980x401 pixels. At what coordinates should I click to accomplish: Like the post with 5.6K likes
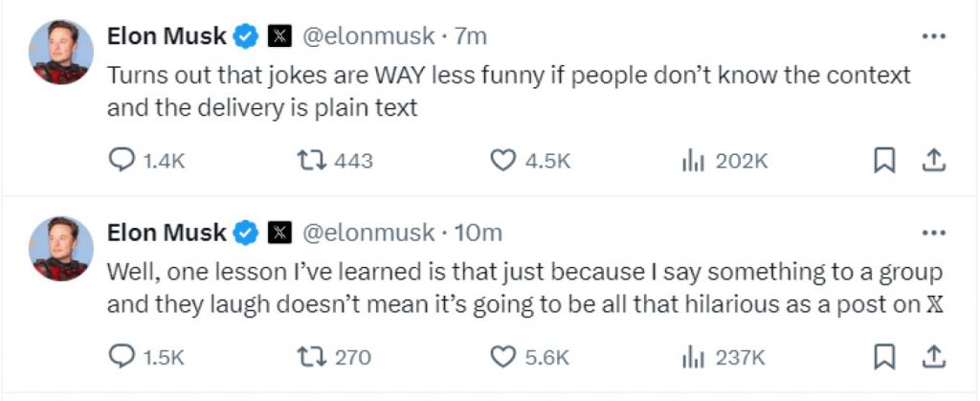503,357
